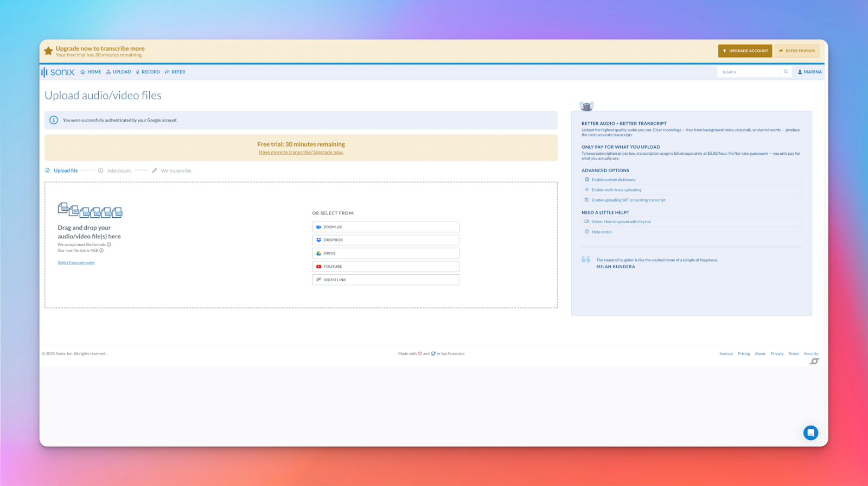Import from Zoom.us
Screen dimensions: 868x486
[386, 227]
